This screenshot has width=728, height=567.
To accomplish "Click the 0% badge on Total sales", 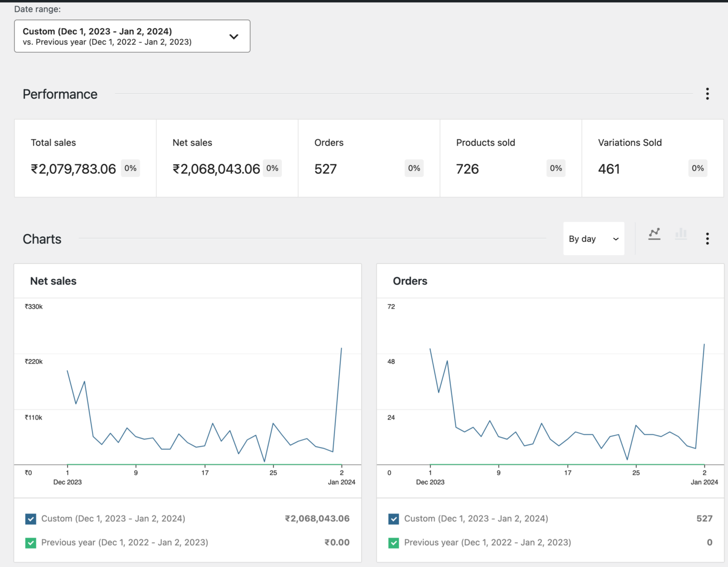I will point(130,168).
